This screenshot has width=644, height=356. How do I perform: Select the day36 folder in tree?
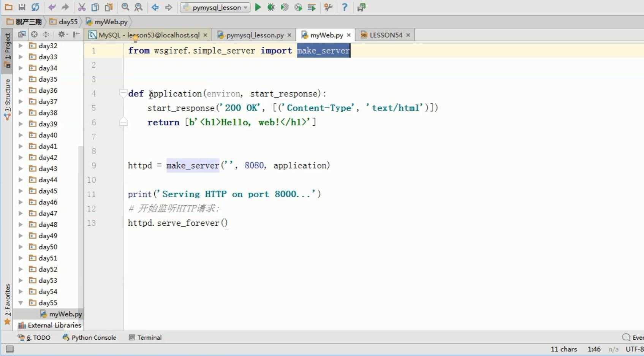click(43, 90)
